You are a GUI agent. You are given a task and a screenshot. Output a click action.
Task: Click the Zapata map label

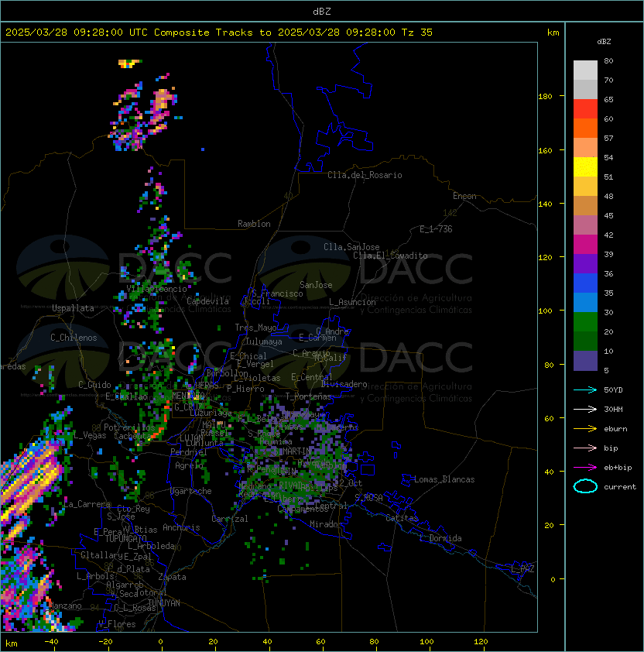tap(172, 577)
